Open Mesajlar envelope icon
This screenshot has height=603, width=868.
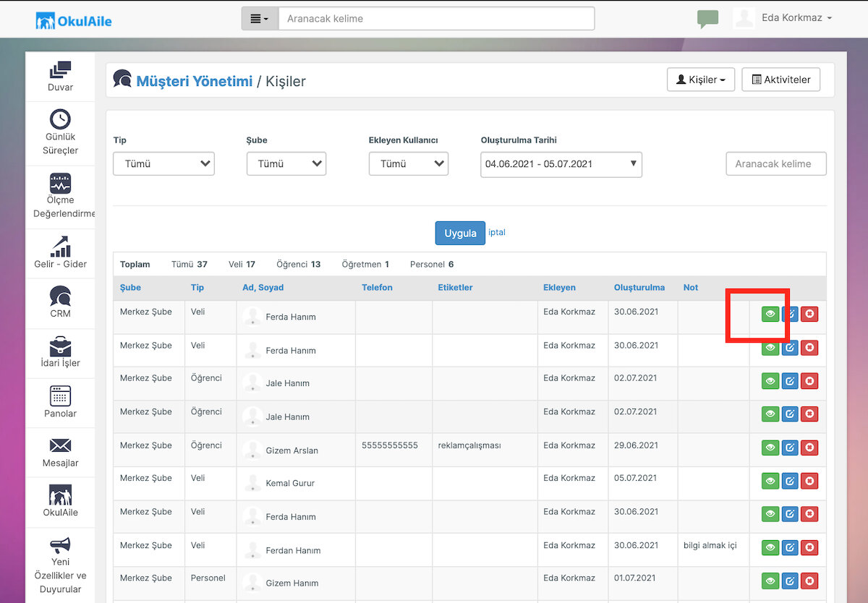[x=60, y=445]
